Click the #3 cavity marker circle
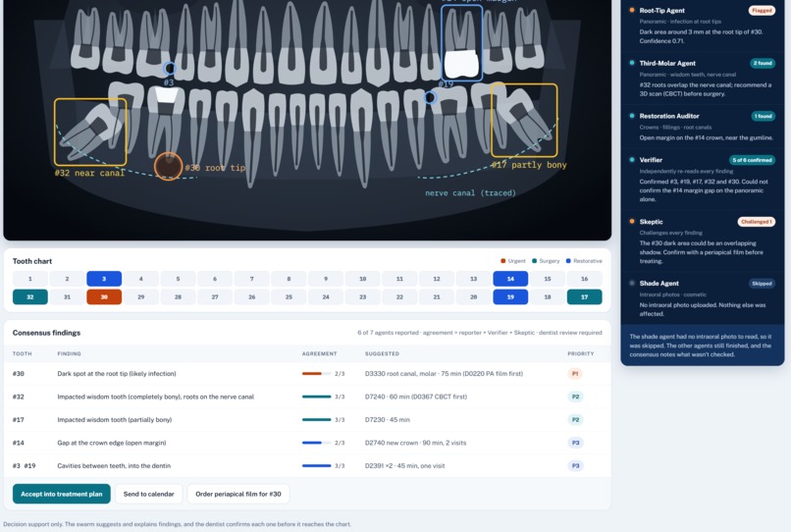Viewport: 791px width, 532px height. coord(170,68)
